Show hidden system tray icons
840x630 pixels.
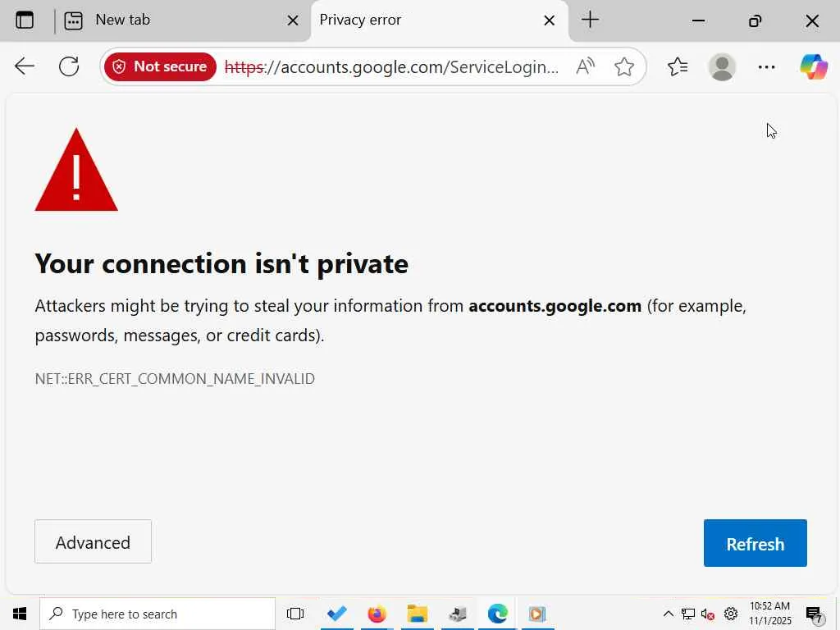668,614
